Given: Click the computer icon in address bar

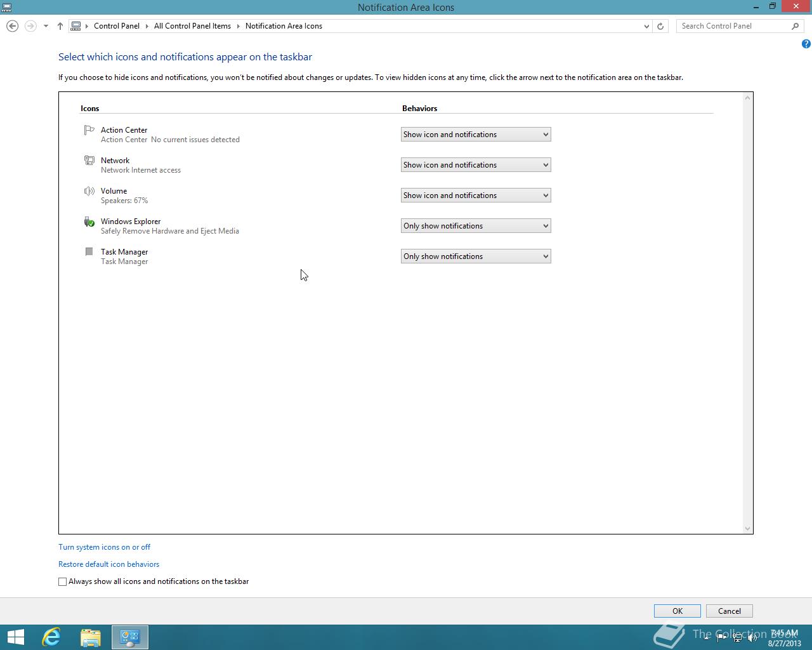Looking at the screenshot, I should tap(76, 26).
